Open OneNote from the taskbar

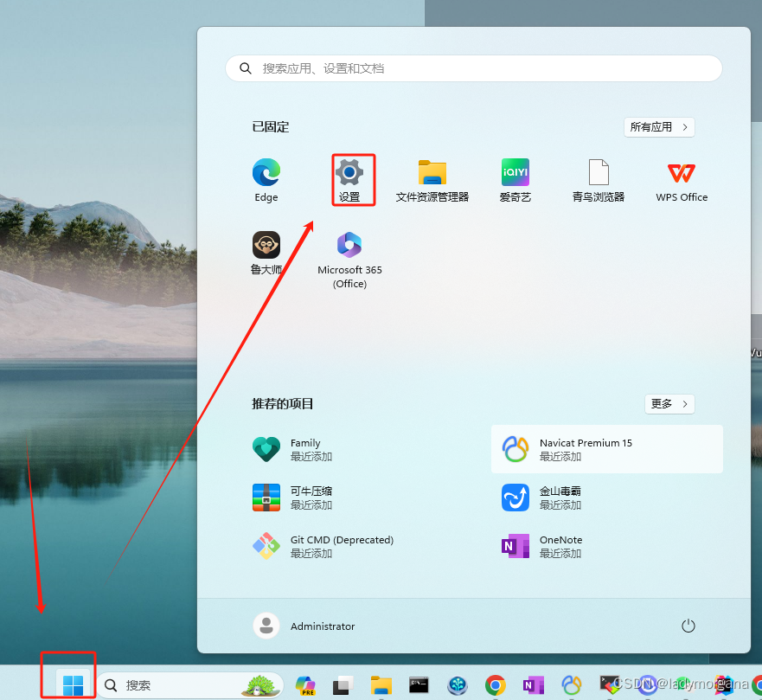533,685
